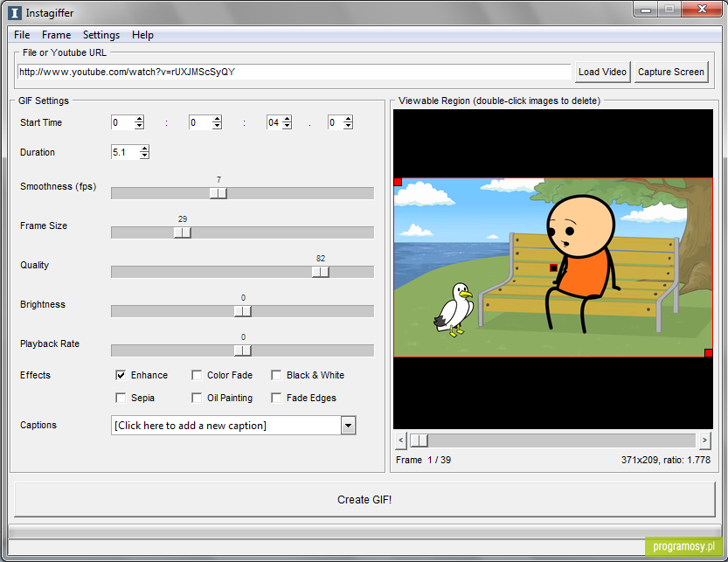Image resolution: width=728 pixels, height=562 pixels.
Task: Click the Quality slider handle
Action: coord(321,272)
